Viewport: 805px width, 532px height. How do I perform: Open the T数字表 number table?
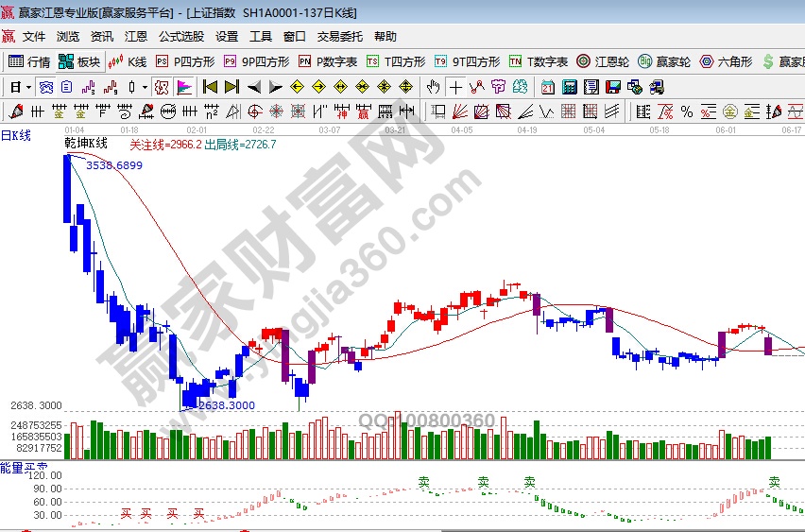click(x=539, y=61)
